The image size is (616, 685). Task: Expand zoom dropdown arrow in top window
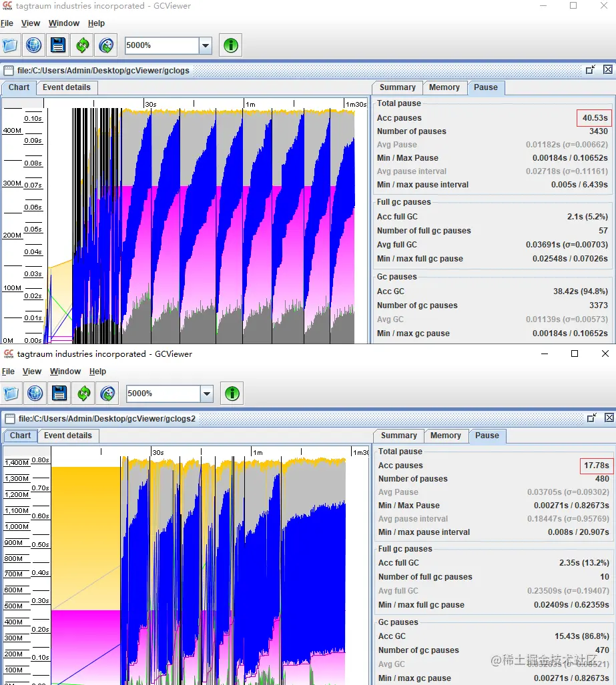[206, 45]
